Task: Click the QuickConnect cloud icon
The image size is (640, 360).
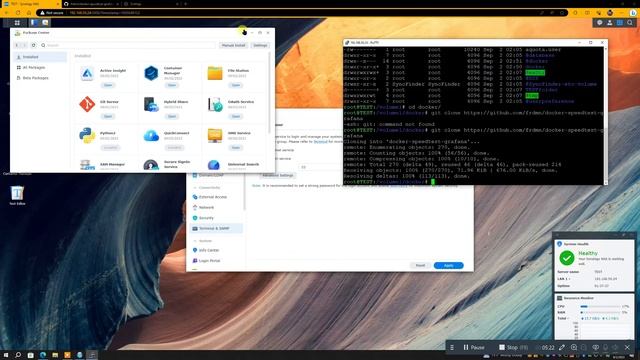Action: pos(151,136)
